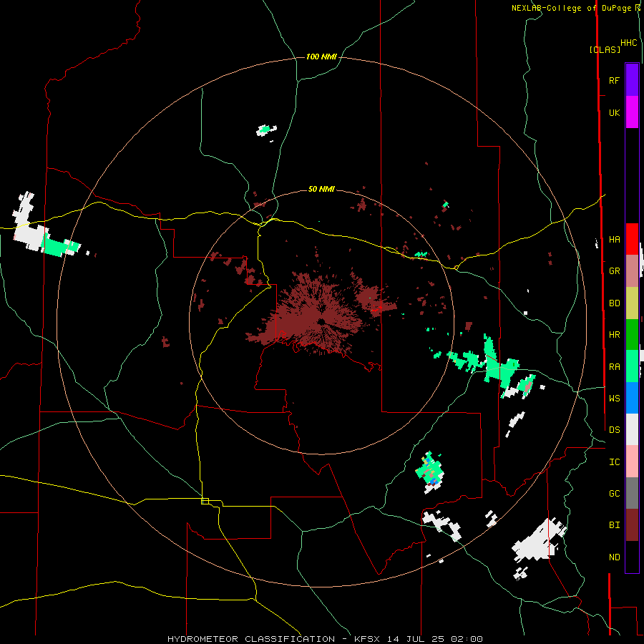The image size is (644, 644).
Task: Pick the HR dark green legend swatch
Action: tap(632, 335)
